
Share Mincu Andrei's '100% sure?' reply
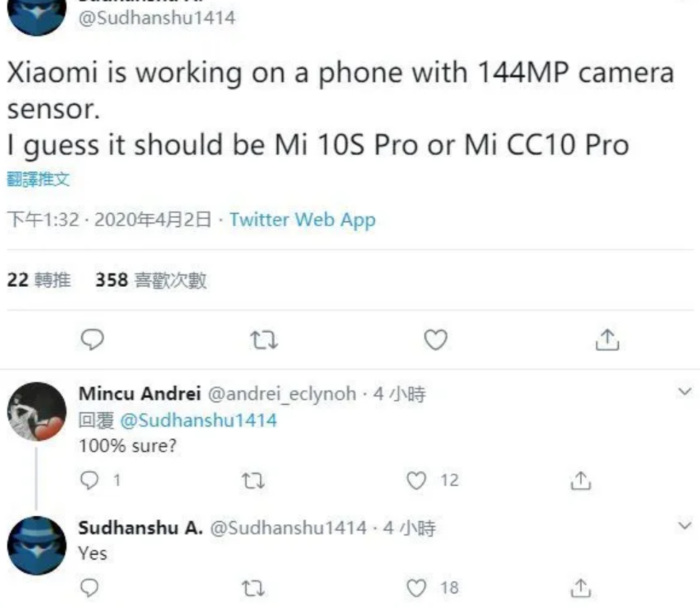tap(581, 480)
